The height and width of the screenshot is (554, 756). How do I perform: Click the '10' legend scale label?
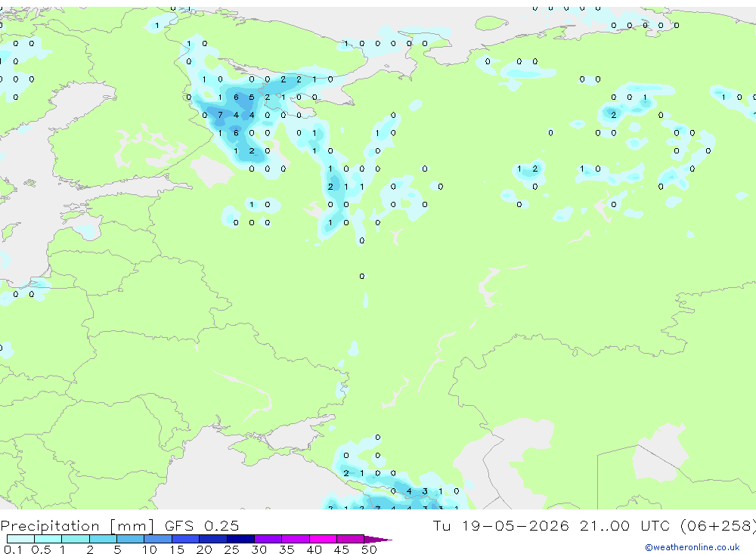coord(150,549)
